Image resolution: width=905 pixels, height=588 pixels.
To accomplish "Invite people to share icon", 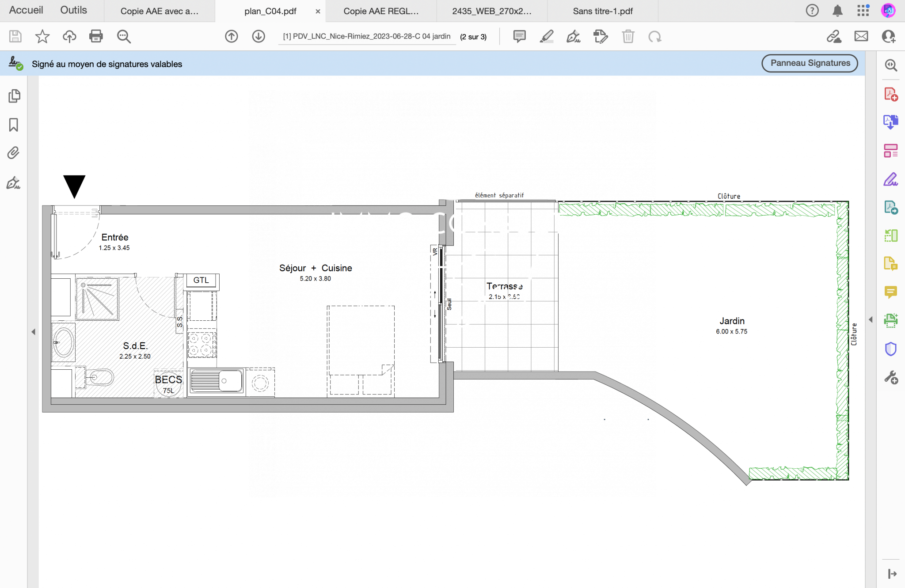I will 889,36.
